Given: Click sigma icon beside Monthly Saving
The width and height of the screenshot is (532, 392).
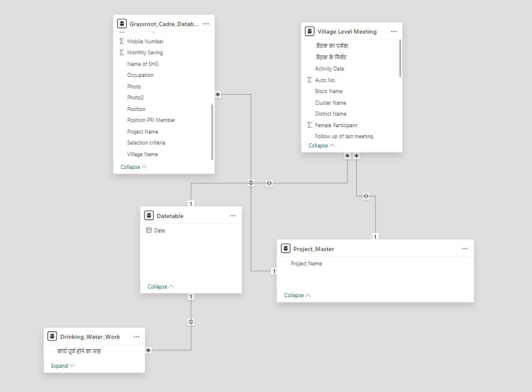Looking at the screenshot, I should click(122, 52).
